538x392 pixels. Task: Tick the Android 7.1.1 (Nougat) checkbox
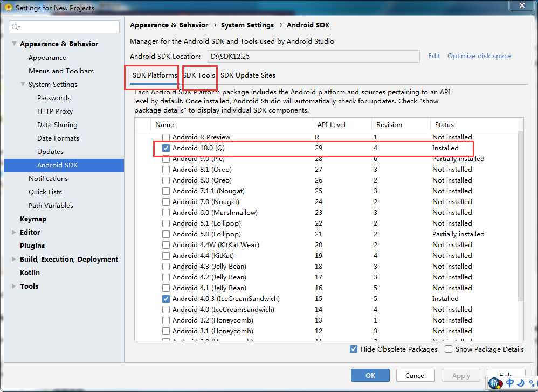pos(166,191)
